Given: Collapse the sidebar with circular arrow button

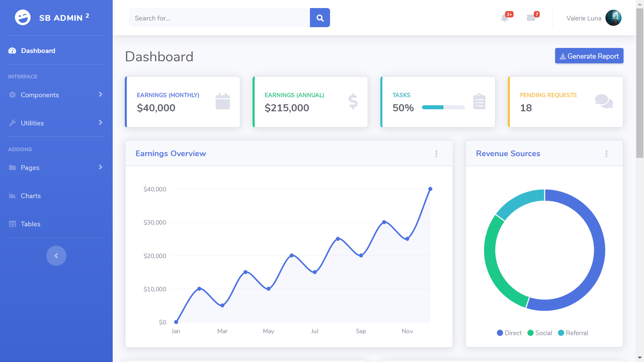Looking at the screenshot, I should (56, 255).
